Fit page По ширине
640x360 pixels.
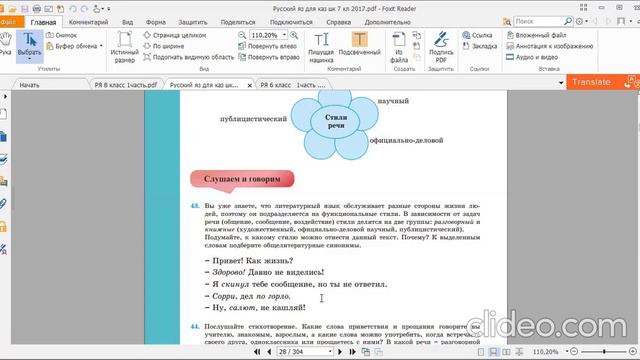tap(164, 46)
